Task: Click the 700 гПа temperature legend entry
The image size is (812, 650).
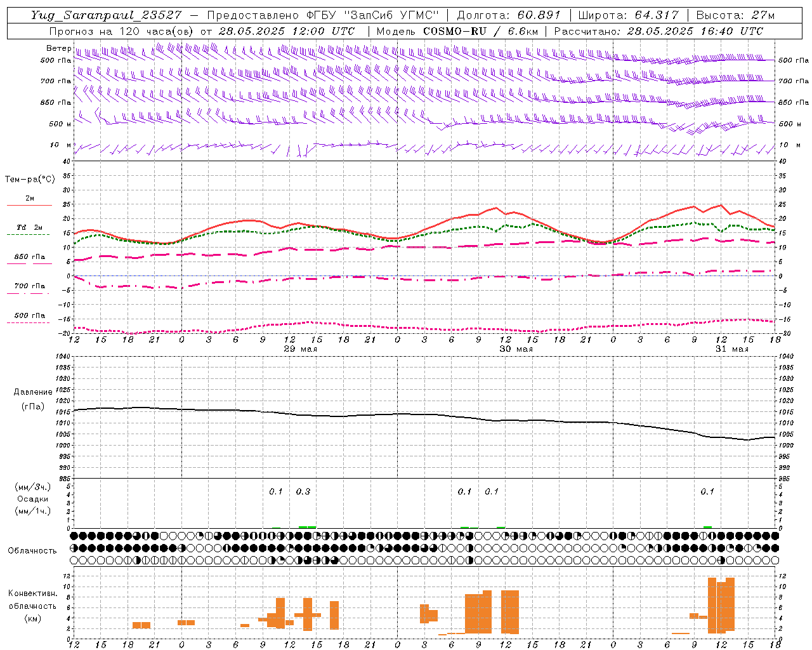Action: pyautogui.click(x=30, y=286)
